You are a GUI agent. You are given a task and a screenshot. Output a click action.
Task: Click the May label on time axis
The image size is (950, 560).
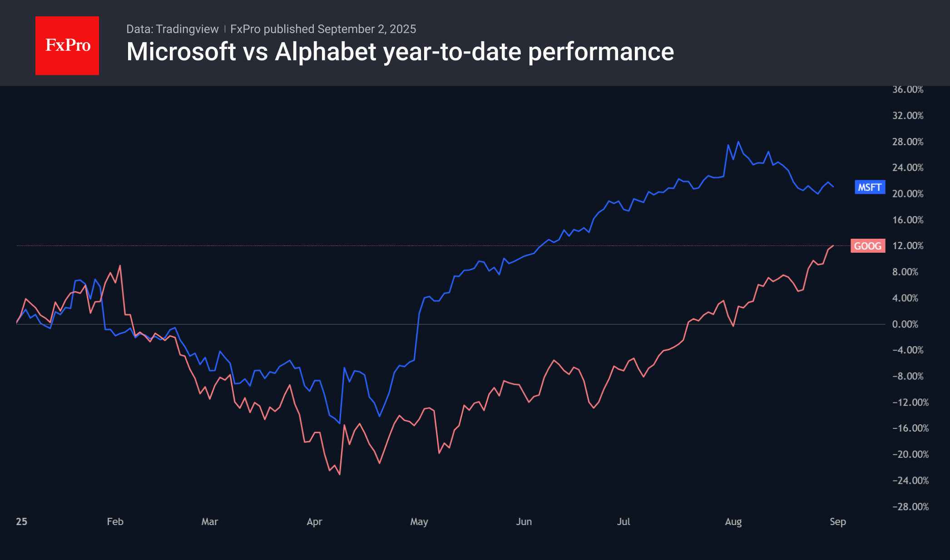pyautogui.click(x=419, y=521)
